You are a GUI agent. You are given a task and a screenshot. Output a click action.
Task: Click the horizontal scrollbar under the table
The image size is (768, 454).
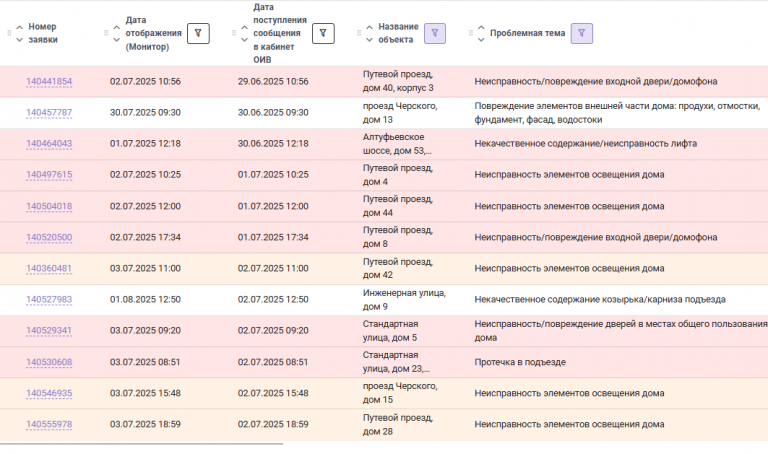click(141, 444)
